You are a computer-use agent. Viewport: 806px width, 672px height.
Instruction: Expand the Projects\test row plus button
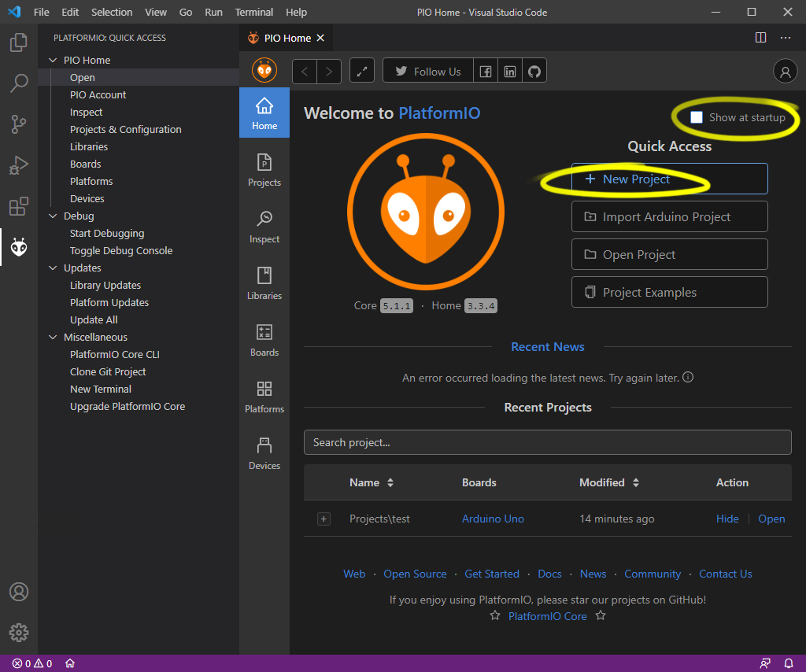pos(324,519)
